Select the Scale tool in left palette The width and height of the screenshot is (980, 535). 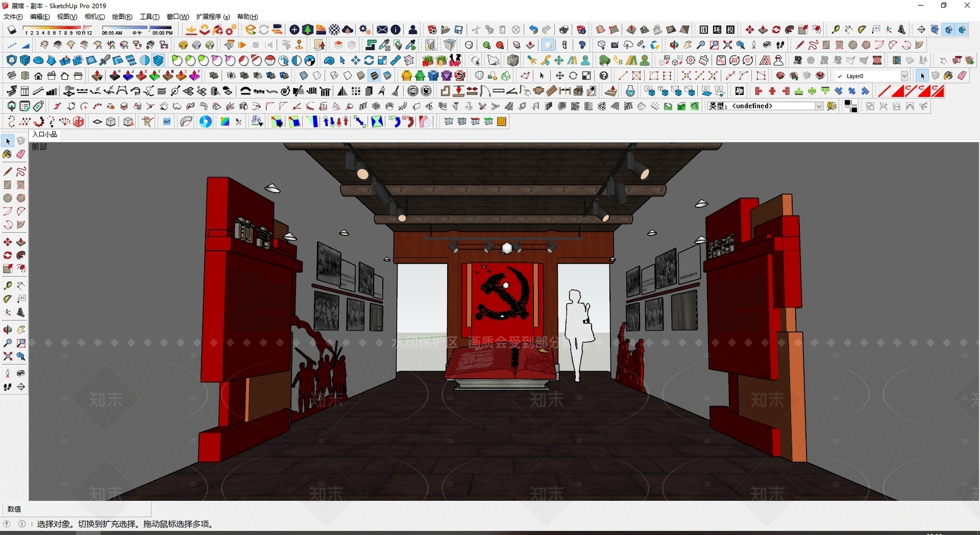tap(7, 268)
